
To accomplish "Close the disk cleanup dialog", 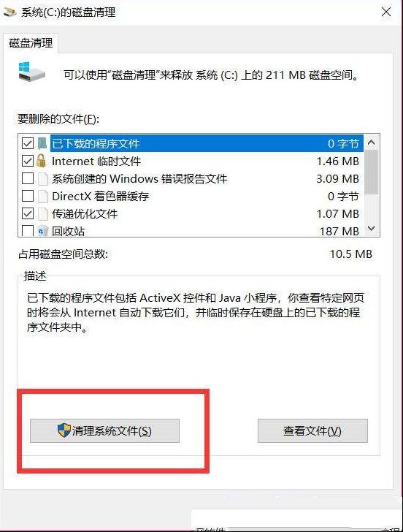I will (386, 12).
